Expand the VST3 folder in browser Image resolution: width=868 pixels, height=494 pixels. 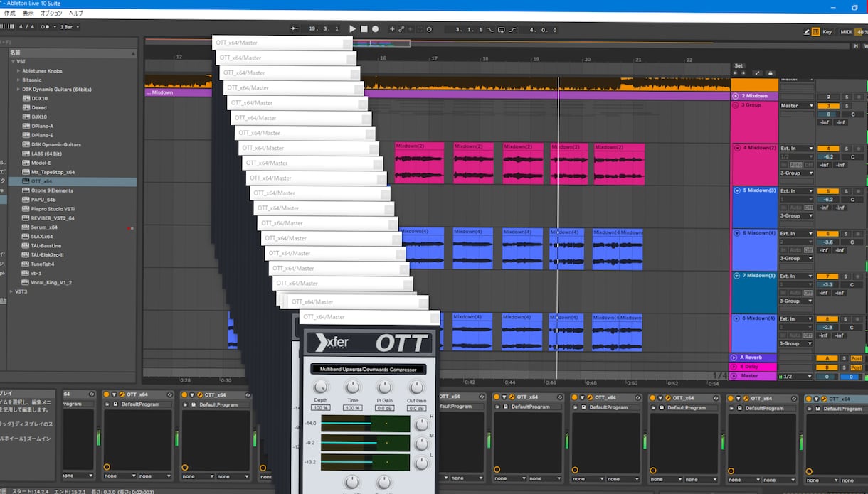[11, 291]
